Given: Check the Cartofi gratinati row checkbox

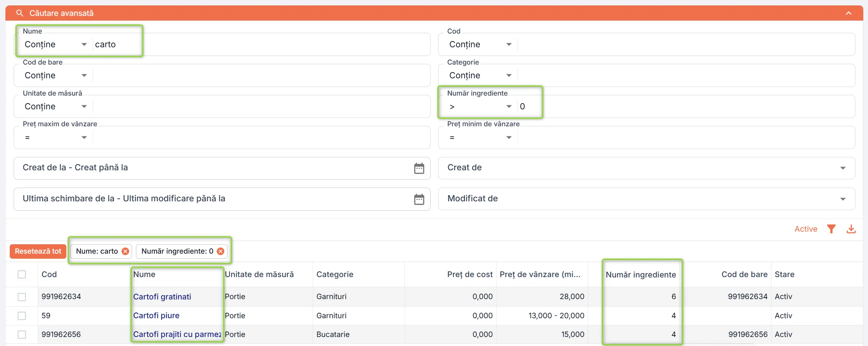Looking at the screenshot, I should click(x=22, y=297).
